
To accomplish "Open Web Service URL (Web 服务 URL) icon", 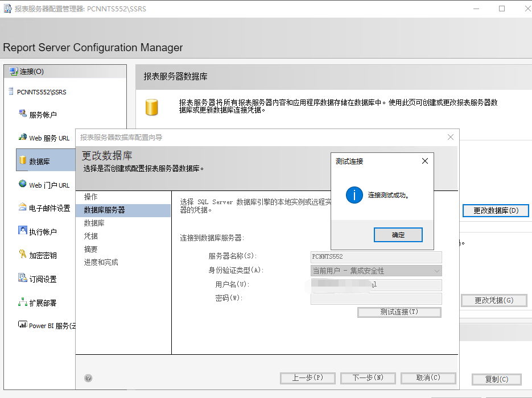I will 23,137.
